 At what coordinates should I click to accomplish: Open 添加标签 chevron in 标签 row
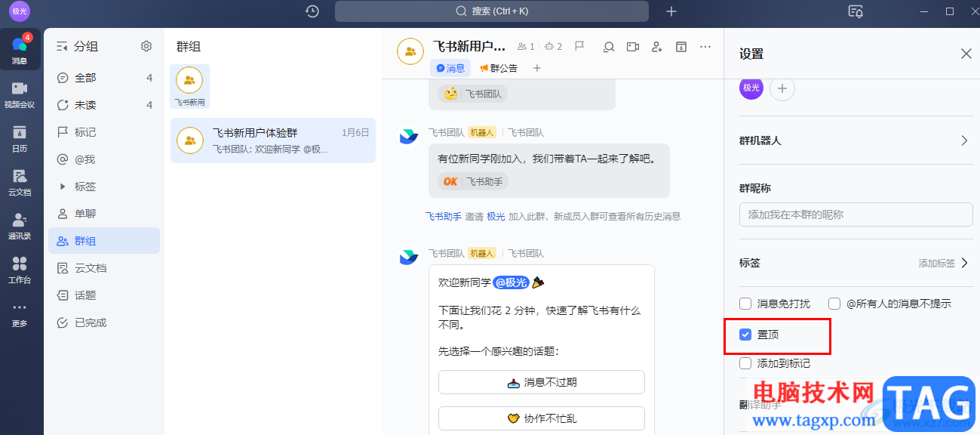964,263
